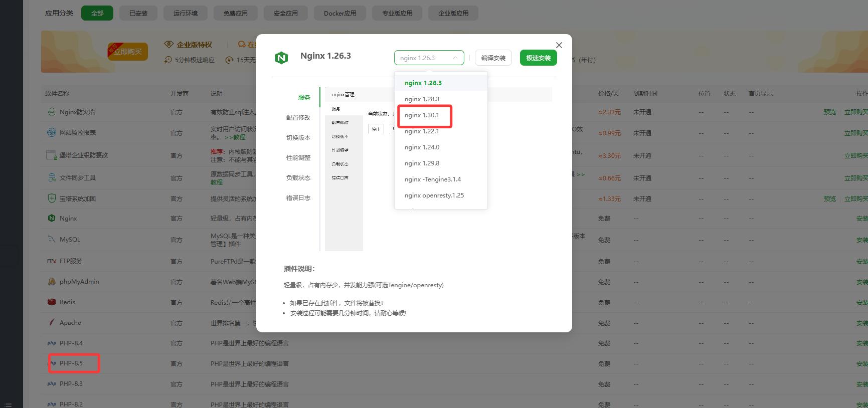Click 立即购买 in 文件同步工具 row

coord(856,178)
